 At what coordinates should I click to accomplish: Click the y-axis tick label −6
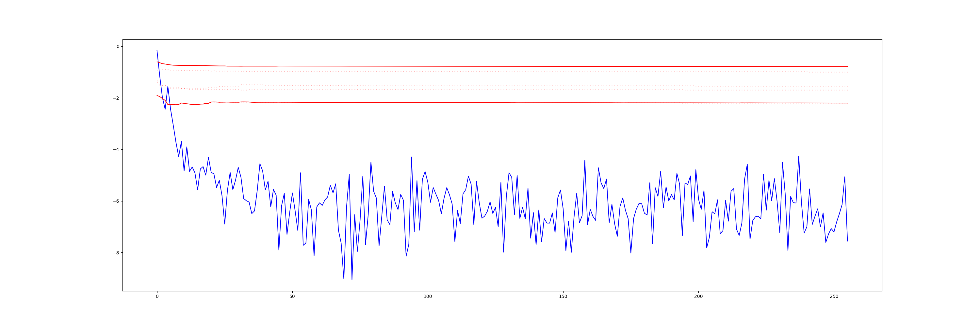point(116,201)
